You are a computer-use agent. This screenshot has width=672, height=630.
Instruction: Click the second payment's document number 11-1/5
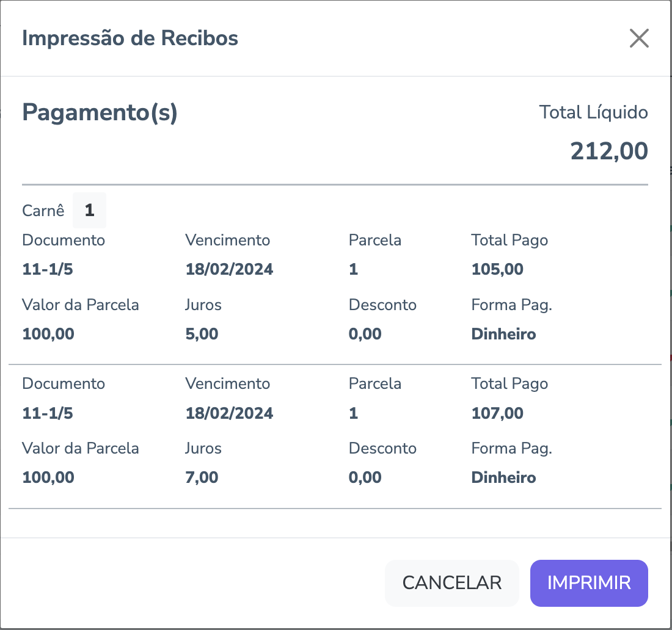coord(48,413)
